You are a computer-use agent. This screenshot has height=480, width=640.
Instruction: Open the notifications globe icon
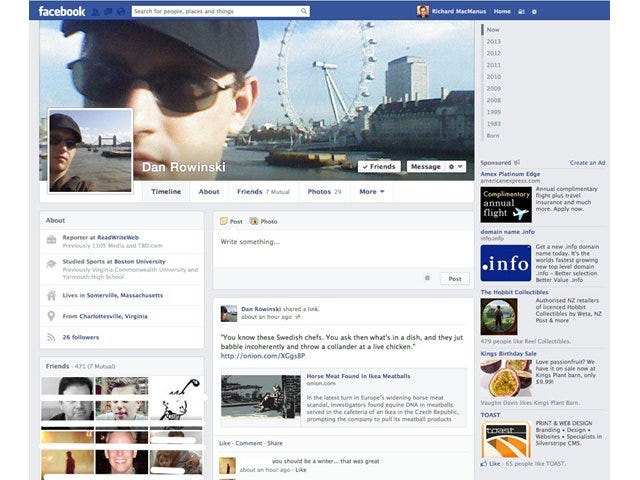(121, 12)
